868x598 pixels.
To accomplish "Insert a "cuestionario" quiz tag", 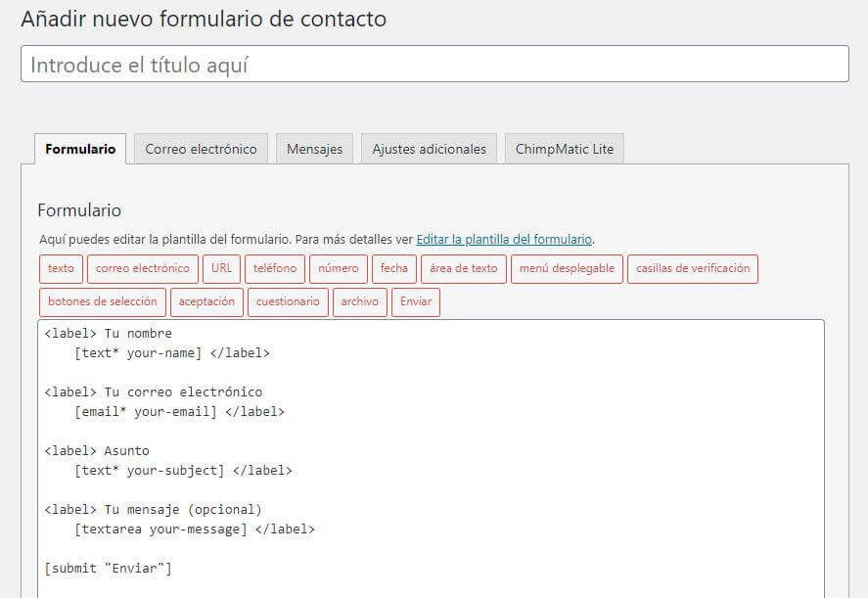I will point(287,301).
